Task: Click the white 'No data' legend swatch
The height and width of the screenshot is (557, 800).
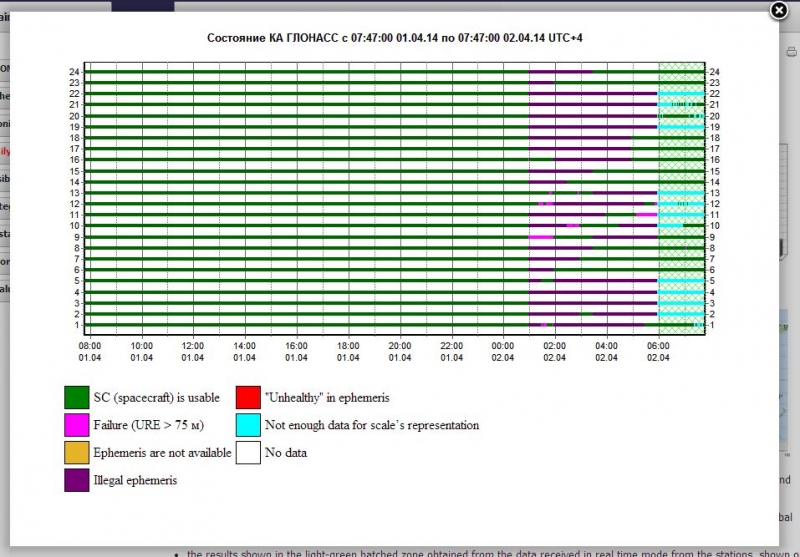Action: [247, 453]
